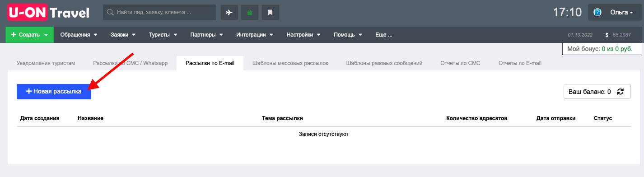Click the Количество адресатов column header
This screenshot has width=644, height=177.
(x=477, y=118)
